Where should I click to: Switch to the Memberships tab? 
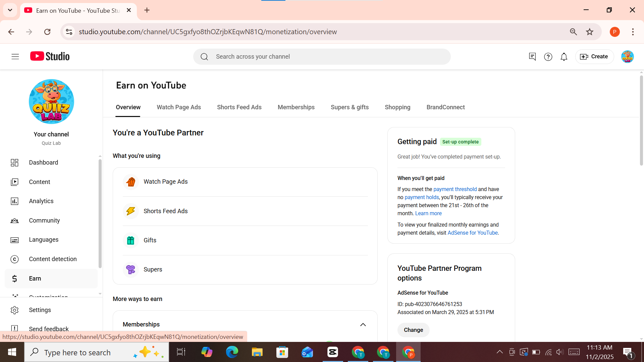296,107
